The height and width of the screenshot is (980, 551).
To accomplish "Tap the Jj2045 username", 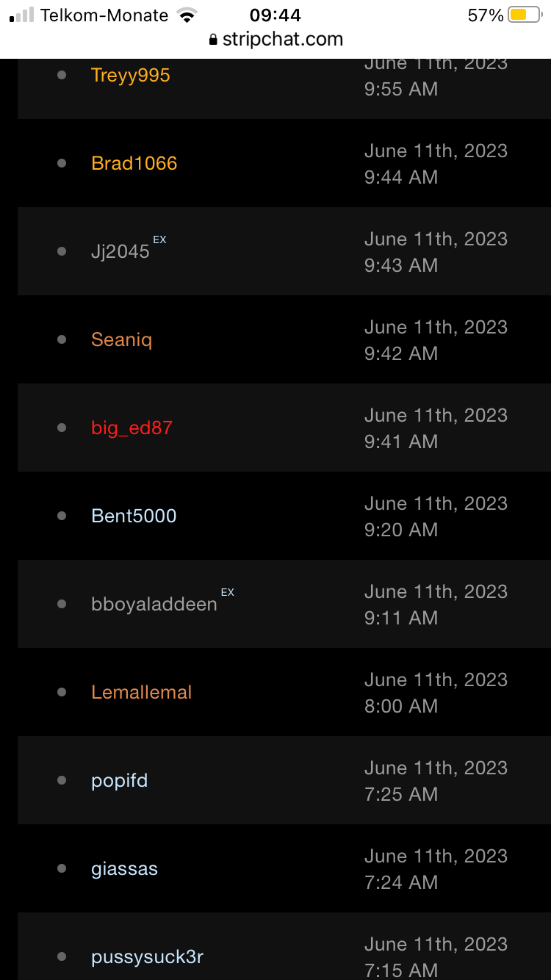I will (x=120, y=252).
